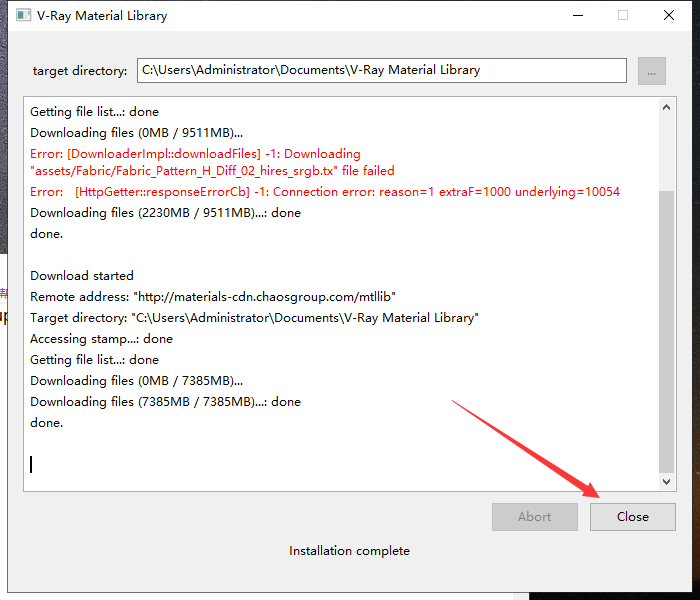Image resolution: width=700 pixels, height=600 pixels.
Task: Click the red HttpGetter connection error line
Action: pos(325,192)
